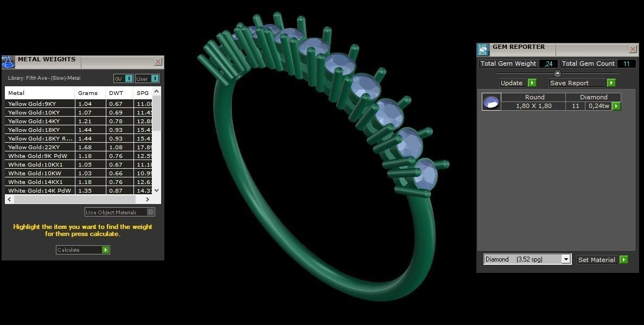Click the 1,80 X 1,80 size cell
This screenshot has height=325, width=644.
coord(533,106)
